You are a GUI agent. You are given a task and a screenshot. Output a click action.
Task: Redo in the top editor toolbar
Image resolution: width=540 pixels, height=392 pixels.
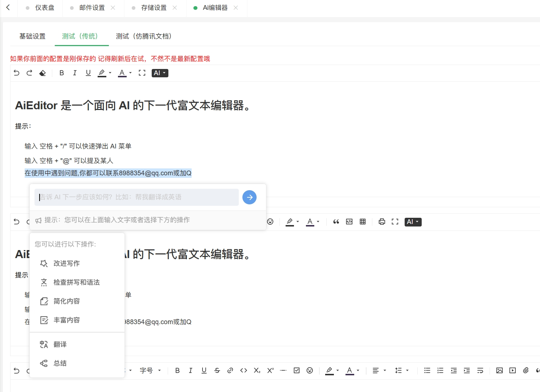point(29,73)
